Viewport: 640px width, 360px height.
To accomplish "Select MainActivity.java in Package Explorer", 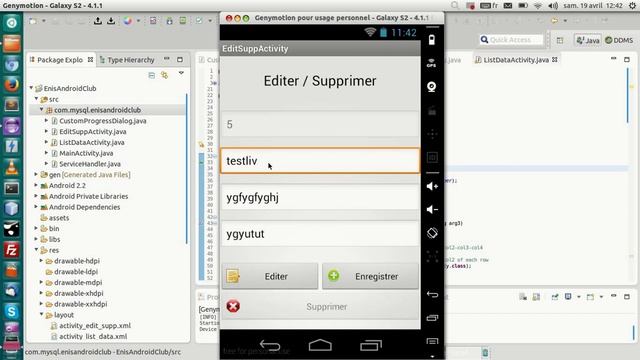I will pyautogui.click(x=86, y=153).
